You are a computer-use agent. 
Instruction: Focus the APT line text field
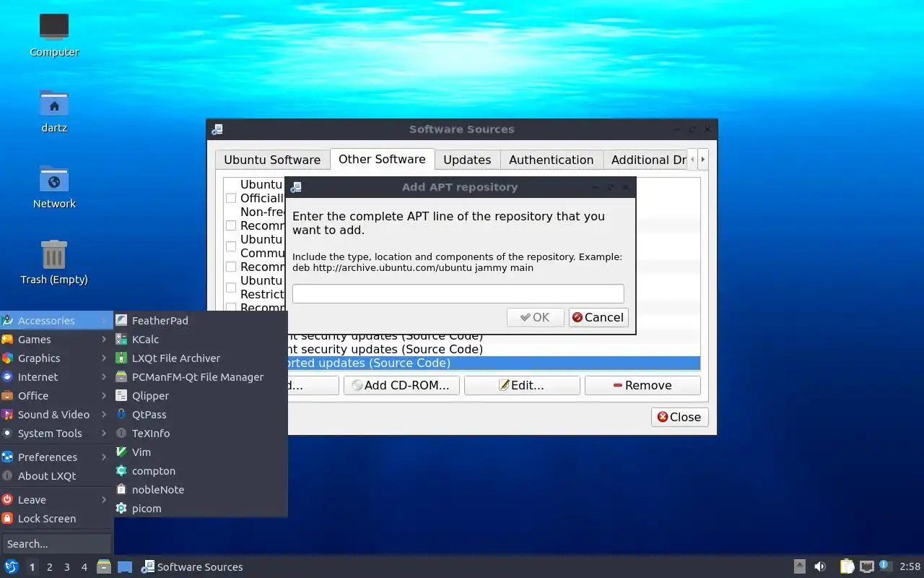click(x=458, y=293)
